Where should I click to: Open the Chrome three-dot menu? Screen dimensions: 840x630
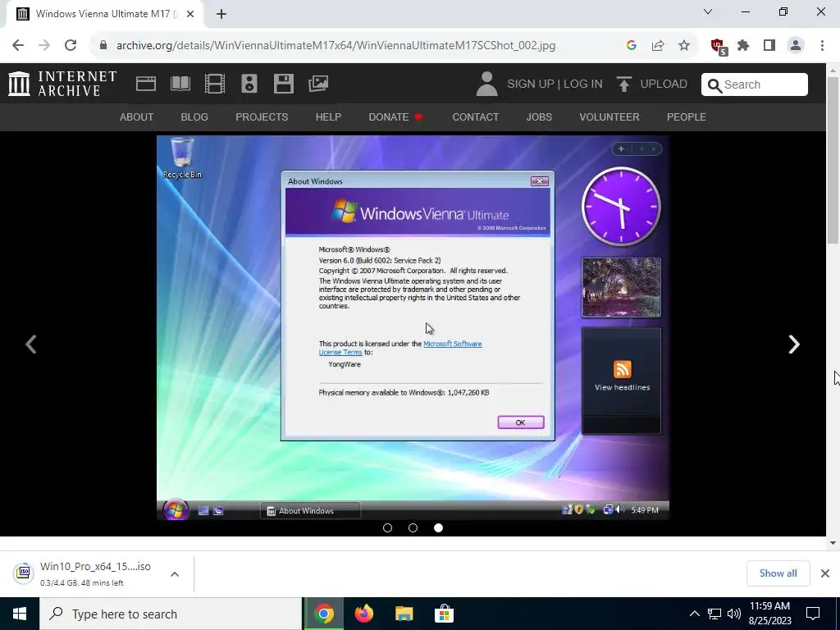[822, 46]
